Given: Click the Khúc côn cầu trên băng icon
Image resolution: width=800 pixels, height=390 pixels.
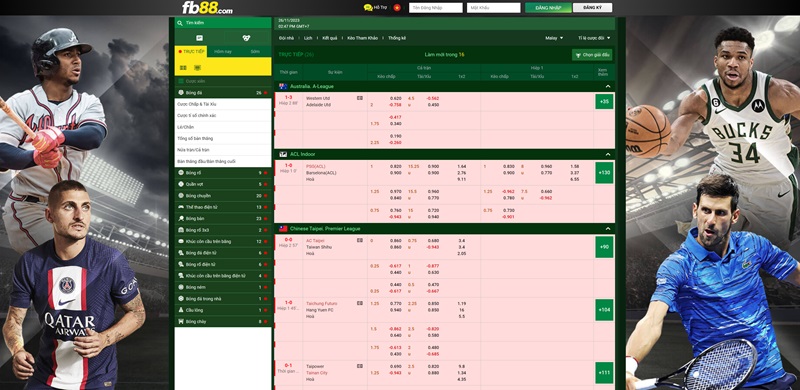Looking at the screenshot, I should coord(181,241).
